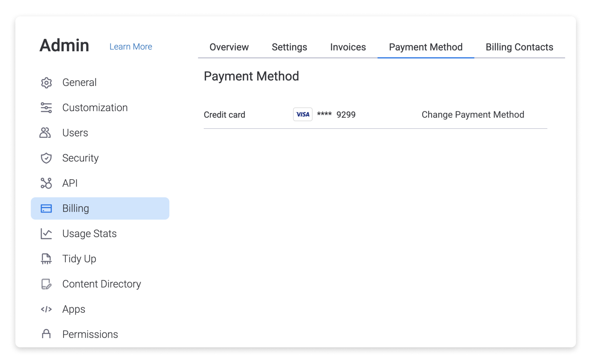
Task: Open Permissions section
Action: click(x=100, y=334)
